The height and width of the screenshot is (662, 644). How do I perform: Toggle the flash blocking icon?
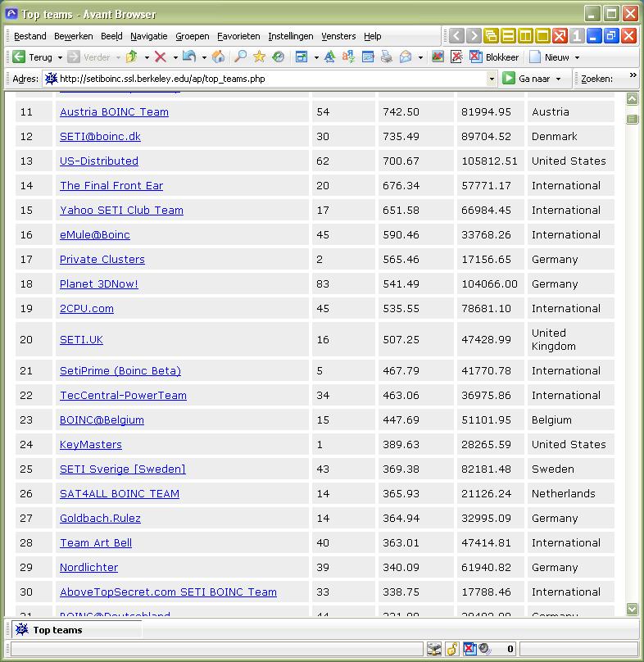click(x=456, y=57)
